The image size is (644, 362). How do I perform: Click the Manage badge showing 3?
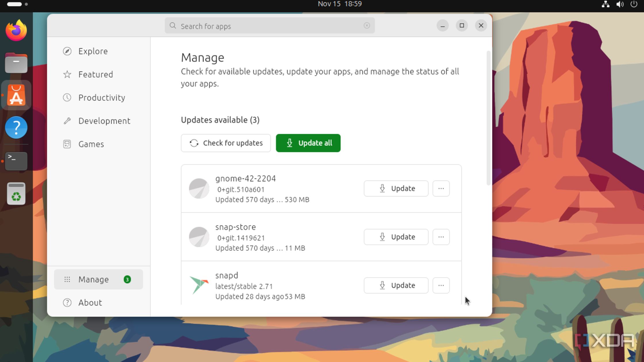coord(127,279)
